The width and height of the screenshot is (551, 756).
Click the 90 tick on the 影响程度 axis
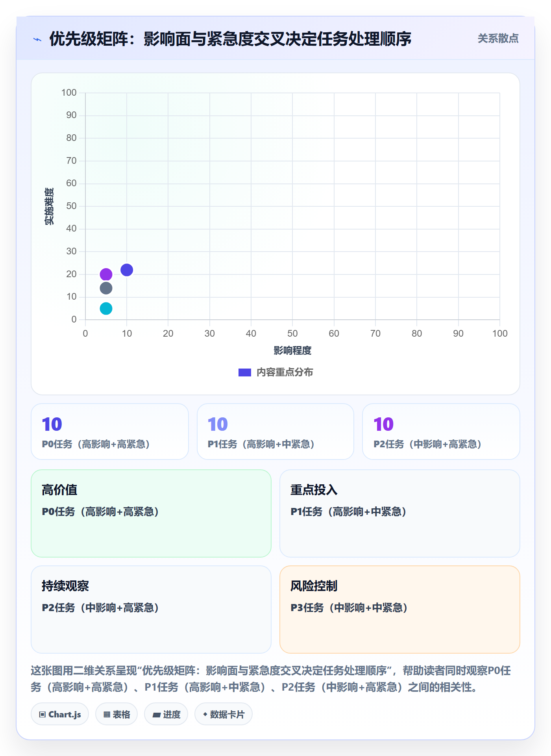coord(458,334)
